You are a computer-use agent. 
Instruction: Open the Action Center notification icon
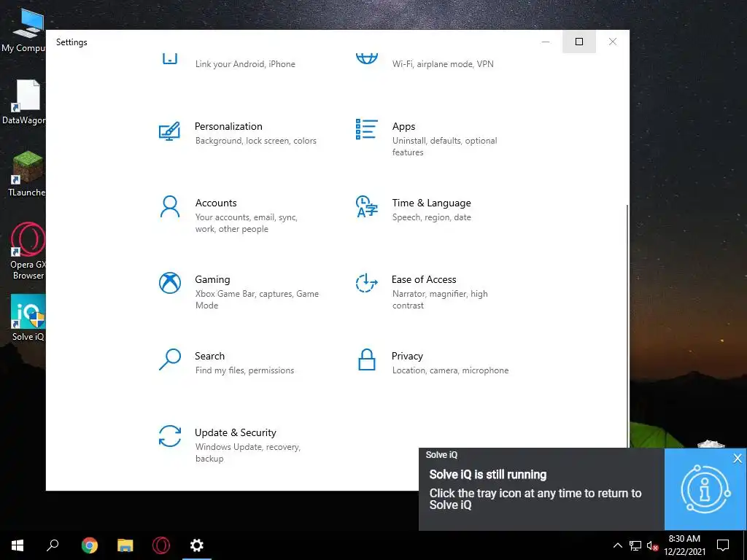pyautogui.click(x=723, y=545)
